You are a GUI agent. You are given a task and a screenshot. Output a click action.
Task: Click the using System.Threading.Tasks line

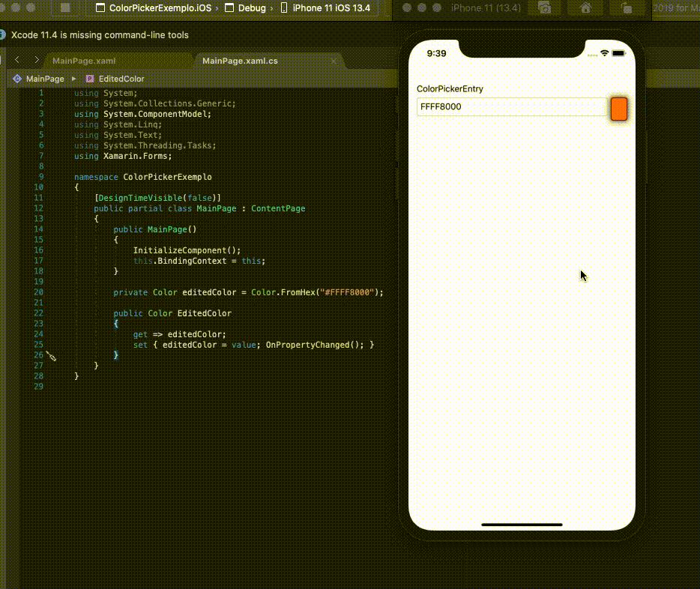pyautogui.click(x=145, y=145)
